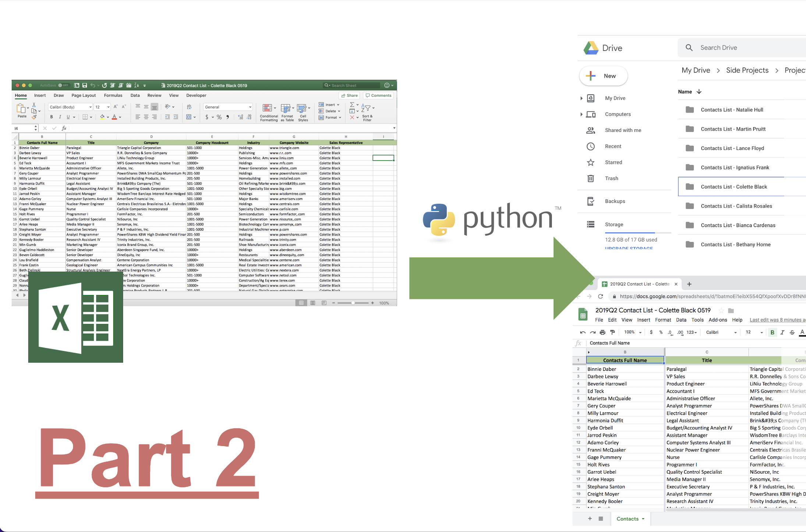Screen dimensions: 806x532
Task: Click the Last edit was 8 minutes ago link
Action: click(x=777, y=320)
